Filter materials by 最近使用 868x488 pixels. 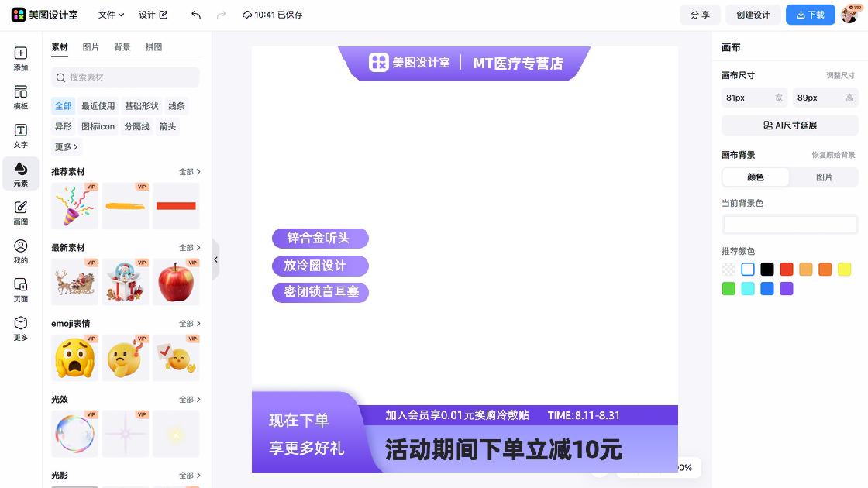point(98,105)
